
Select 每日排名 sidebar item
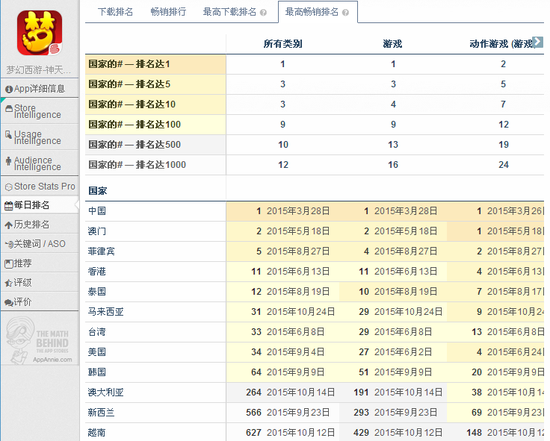pos(40,205)
